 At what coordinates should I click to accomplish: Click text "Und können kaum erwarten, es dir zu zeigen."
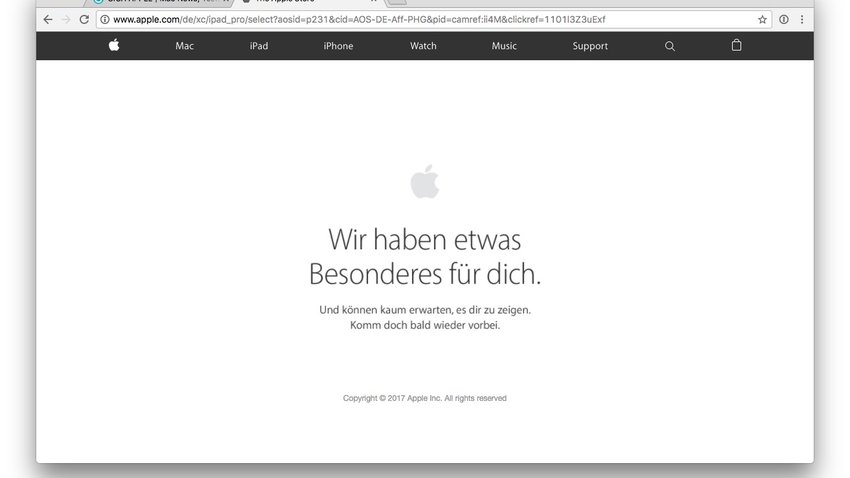click(424, 310)
